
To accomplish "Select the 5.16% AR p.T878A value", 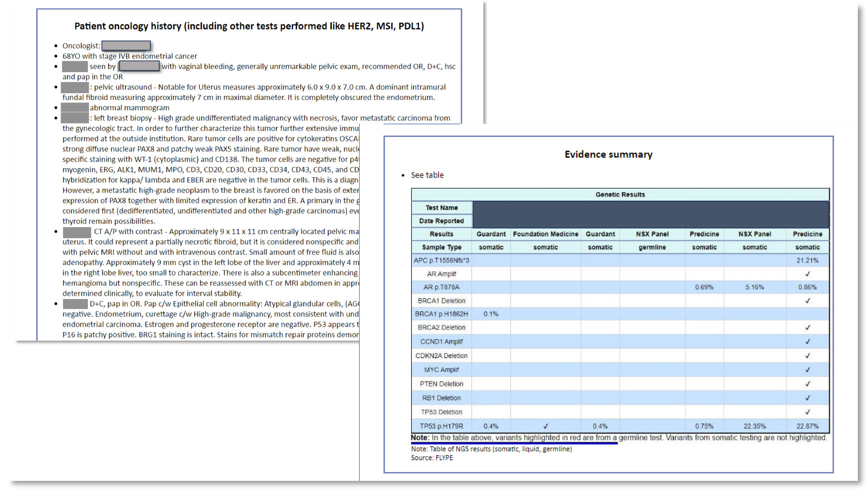I will (x=755, y=287).
